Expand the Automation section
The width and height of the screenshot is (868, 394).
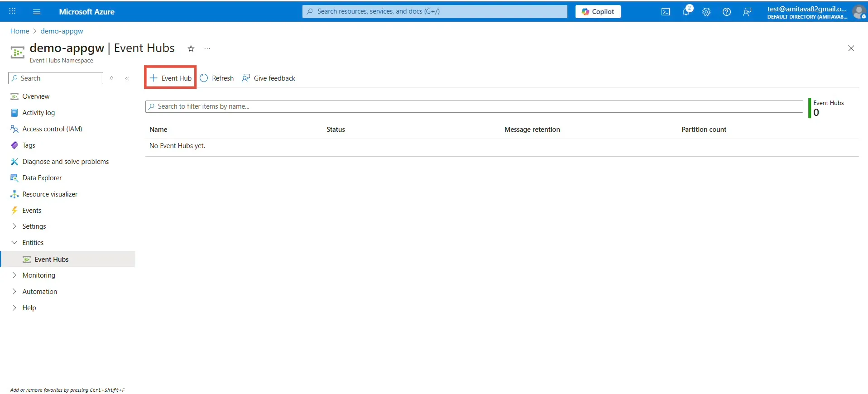(14, 292)
